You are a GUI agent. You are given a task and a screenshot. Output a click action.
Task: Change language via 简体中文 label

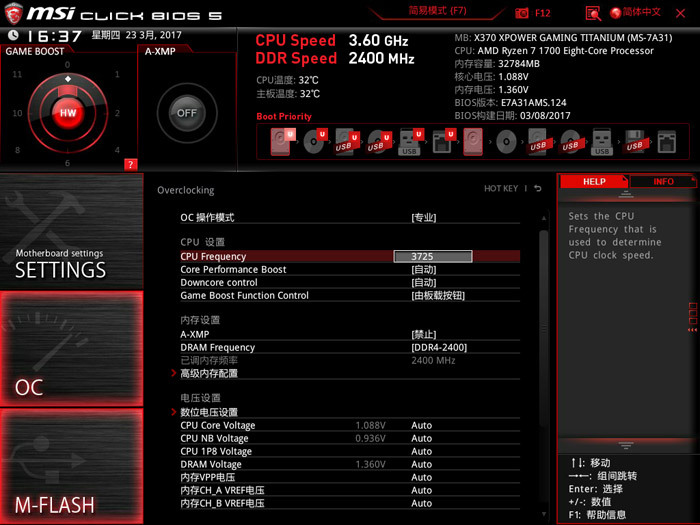[x=642, y=12]
